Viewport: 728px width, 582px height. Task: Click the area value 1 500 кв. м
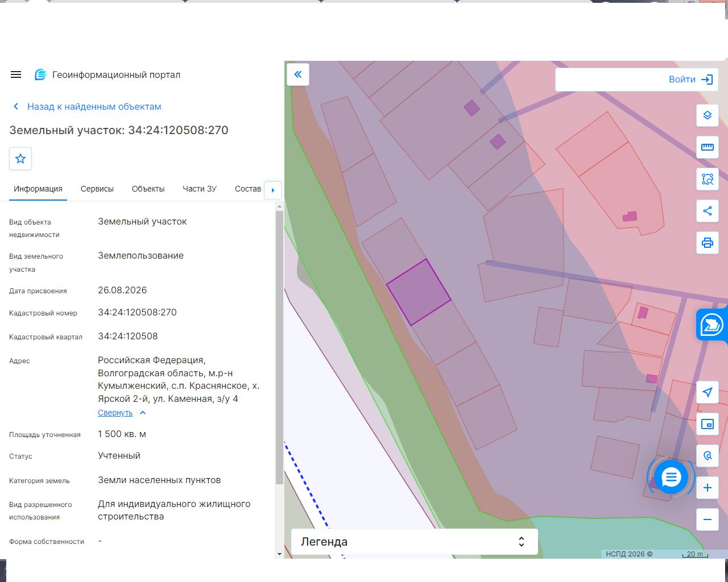pos(122,434)
